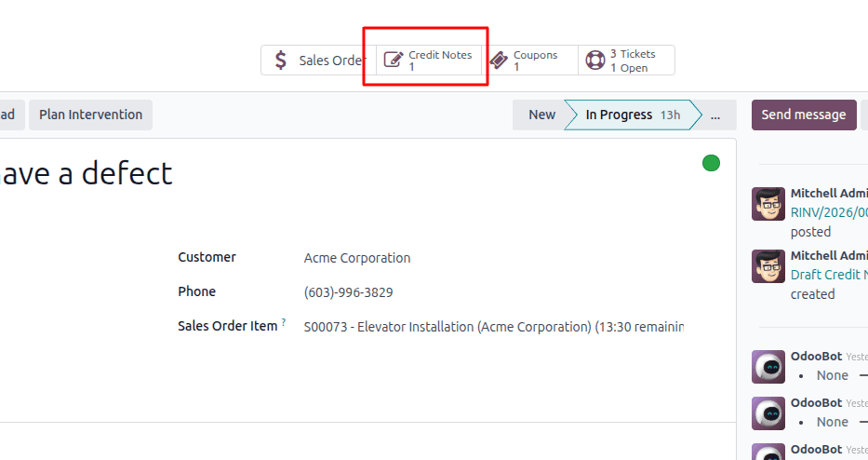This screenshot has height=460, width=868.
Task: Click the Sales Order Item field S00073
Action: coord(494,327)
